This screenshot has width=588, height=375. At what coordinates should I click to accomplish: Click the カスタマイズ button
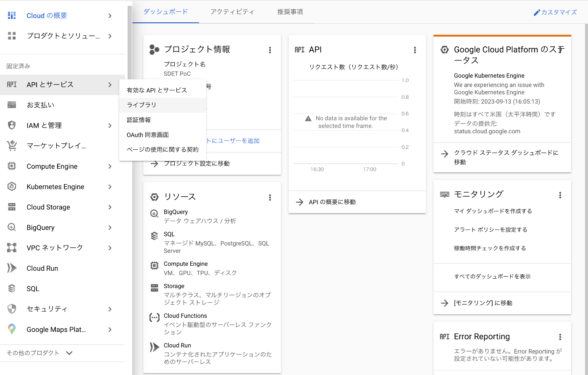tap(555, 13)
